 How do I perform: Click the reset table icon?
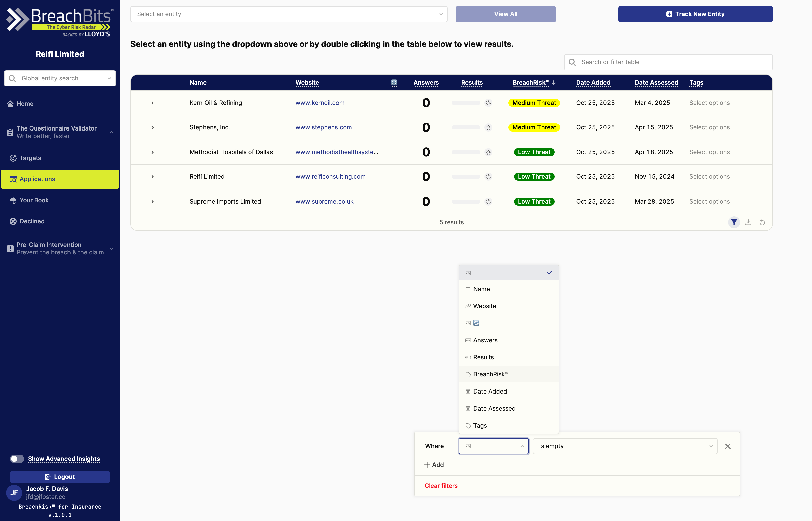click(x=762, y=222)
